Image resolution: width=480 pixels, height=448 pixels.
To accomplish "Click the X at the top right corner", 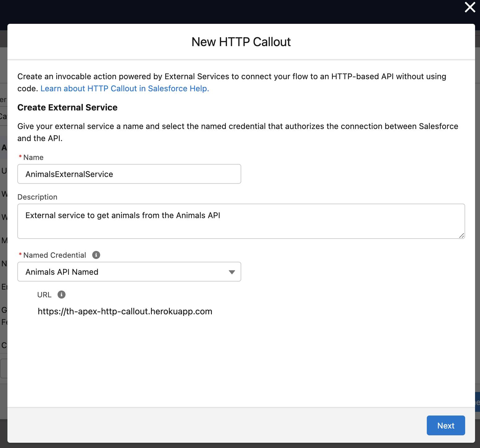I will tap(469, 7).
